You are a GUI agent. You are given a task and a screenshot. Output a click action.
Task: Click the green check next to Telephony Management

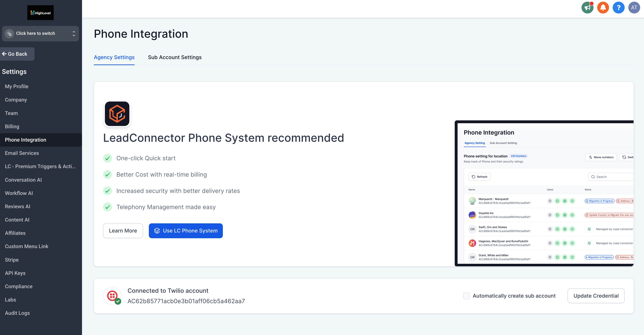107,207
